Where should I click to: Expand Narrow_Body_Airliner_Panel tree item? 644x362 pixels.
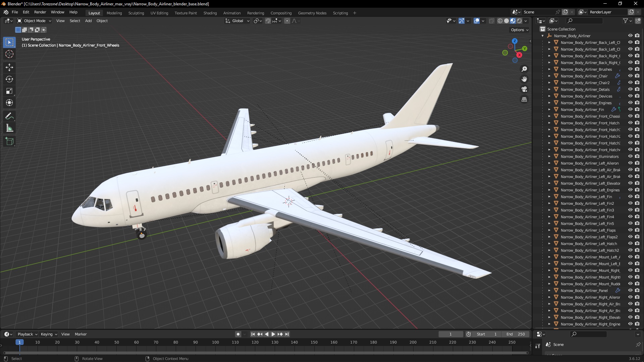click(x=549, y=291)
